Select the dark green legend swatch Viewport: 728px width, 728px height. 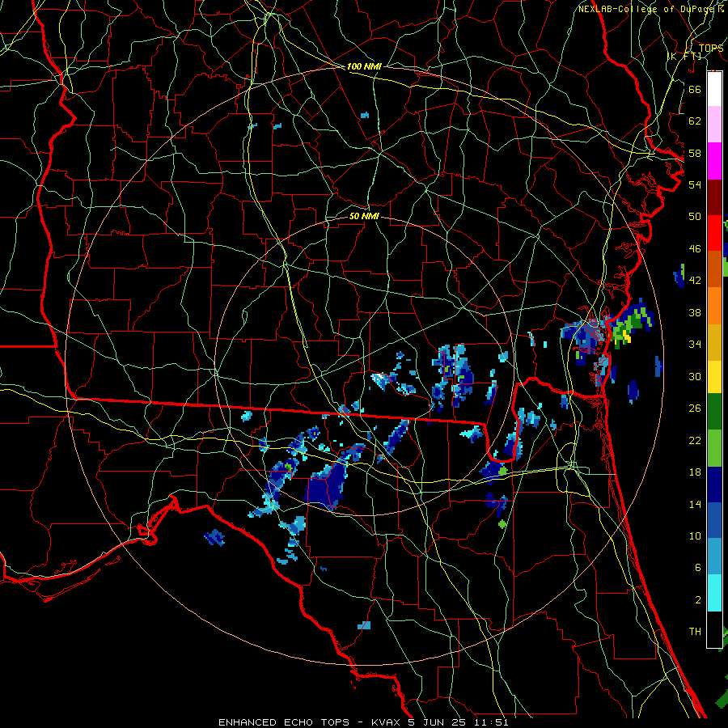[x=714, y=412]
